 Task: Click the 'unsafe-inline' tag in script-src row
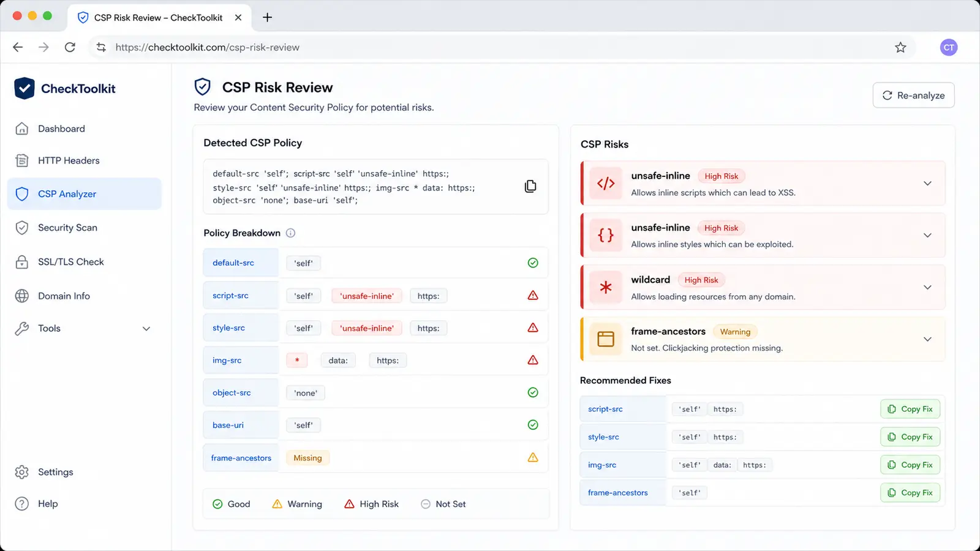pos(367,296)
